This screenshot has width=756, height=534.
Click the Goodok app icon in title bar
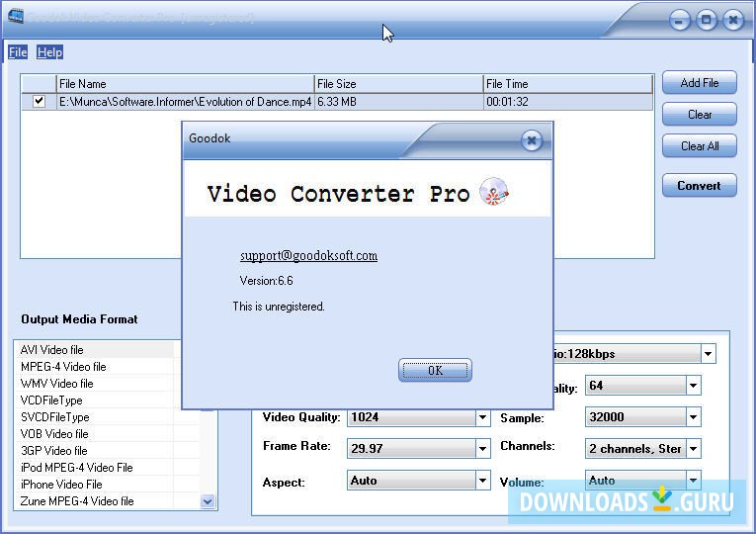tap(16, 16)
